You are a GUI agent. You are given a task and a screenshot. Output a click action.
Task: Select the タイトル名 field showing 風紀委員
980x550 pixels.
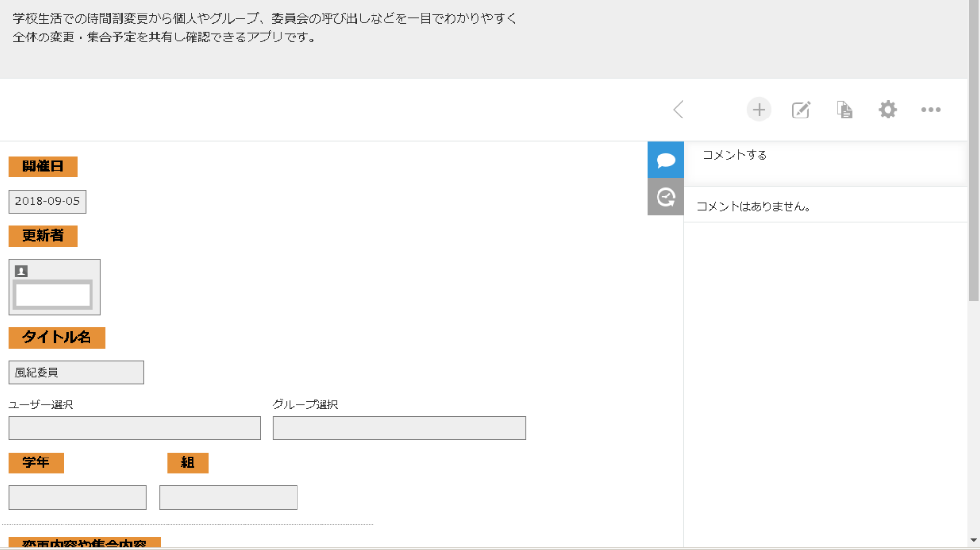point(76,373)
